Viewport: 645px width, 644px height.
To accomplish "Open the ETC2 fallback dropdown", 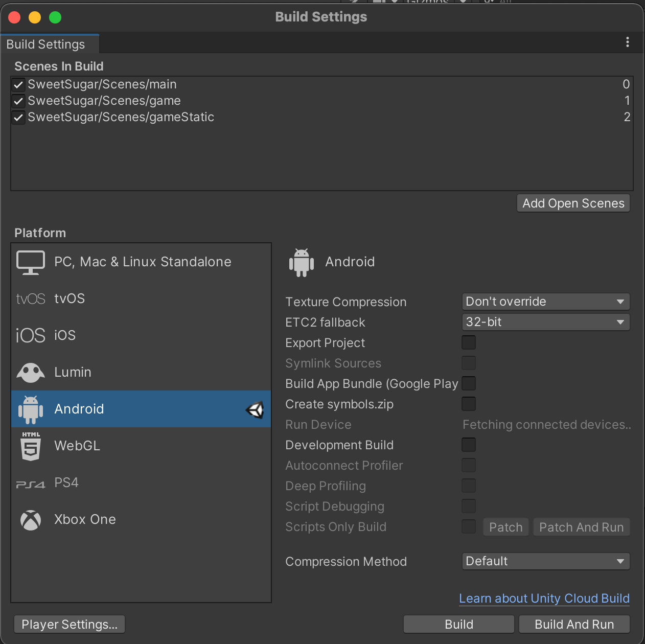I will (545, 322).
